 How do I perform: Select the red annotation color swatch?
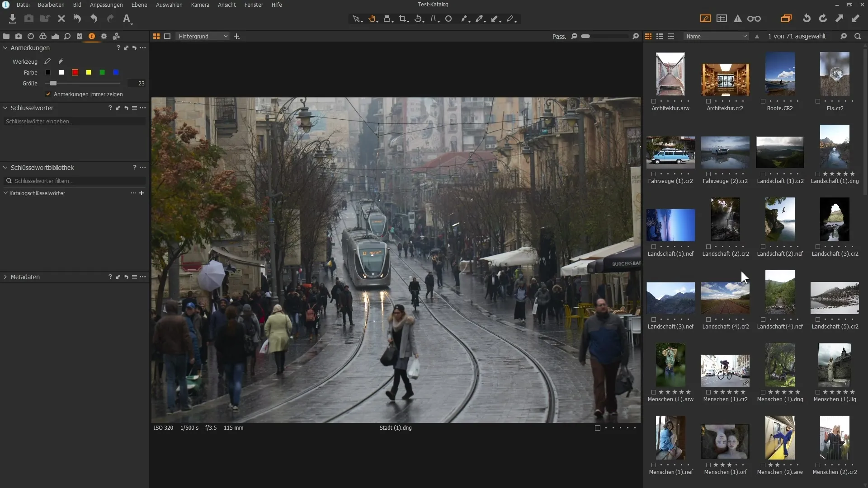tap(75, 72)
